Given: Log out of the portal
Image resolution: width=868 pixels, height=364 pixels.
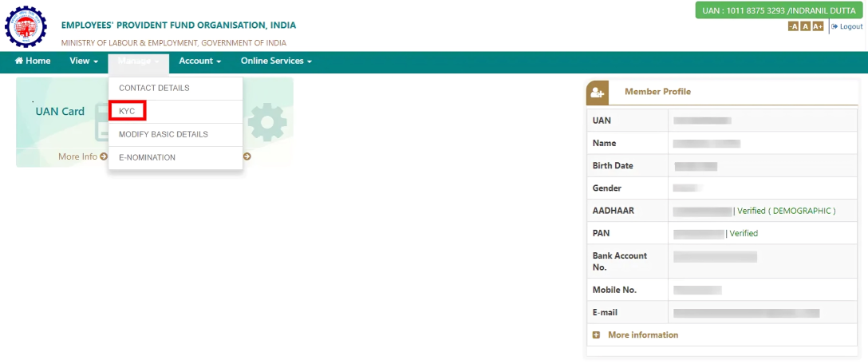Looking at the screenshot, I should (x=847, y=26).
